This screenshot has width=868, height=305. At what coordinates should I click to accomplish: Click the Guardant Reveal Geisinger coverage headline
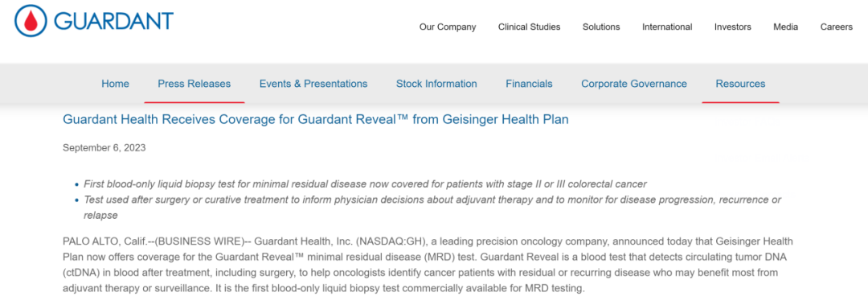tap(316, 119)
